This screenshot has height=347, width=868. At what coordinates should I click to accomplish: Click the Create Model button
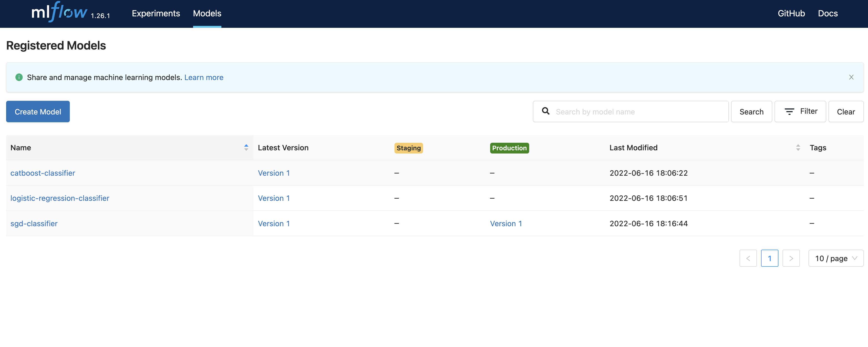pyautogui.click(x=38, y=112)
